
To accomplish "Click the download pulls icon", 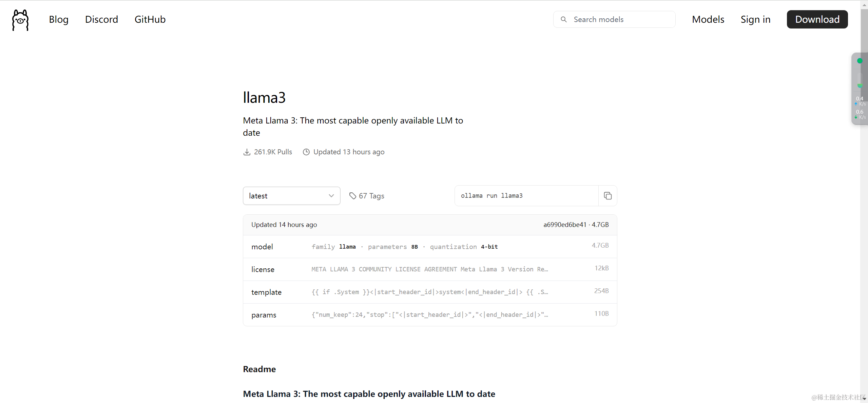I will (247, 152).
